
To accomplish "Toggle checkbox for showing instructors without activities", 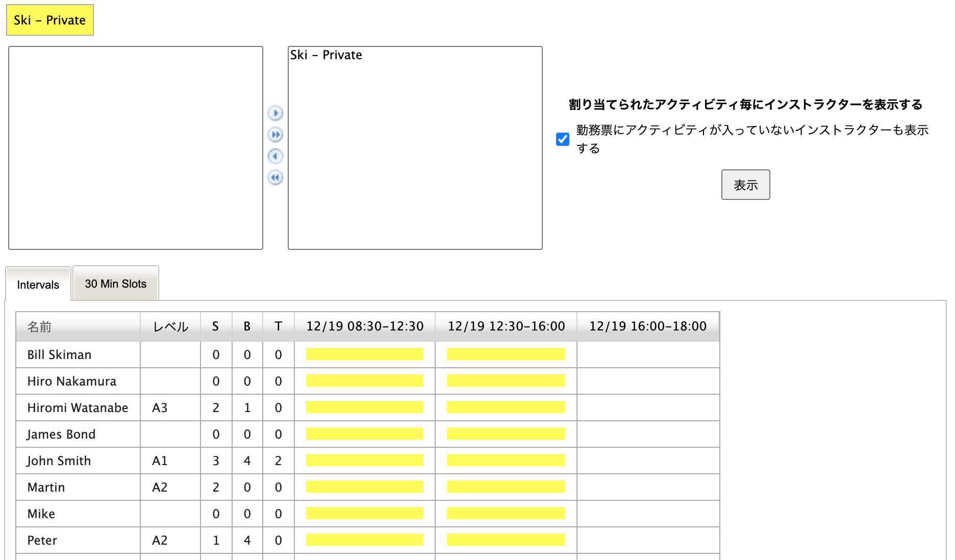I will click(x=563, y=139).
